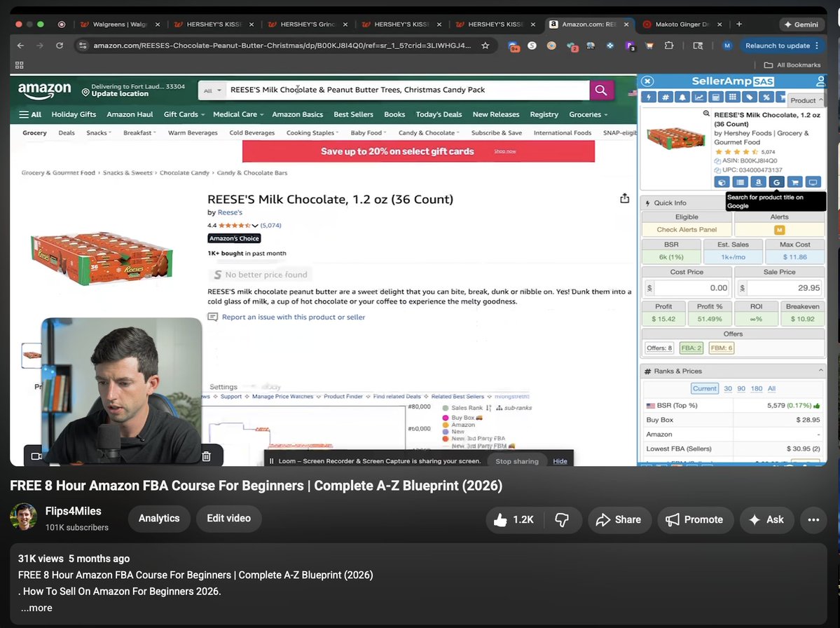This screenshot has width=840, height=628.
Task: Select All range in Ranks & Prices
Action: tap(771, 388)
